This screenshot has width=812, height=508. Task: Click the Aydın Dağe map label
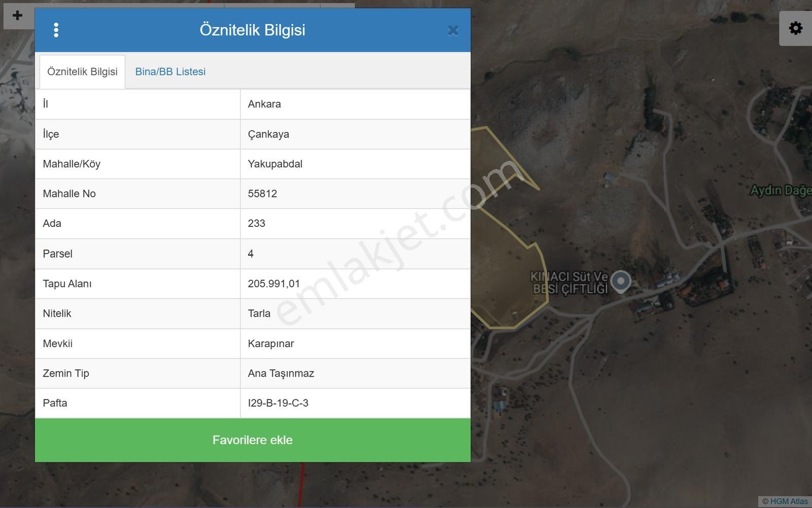[x=781, y=190]
